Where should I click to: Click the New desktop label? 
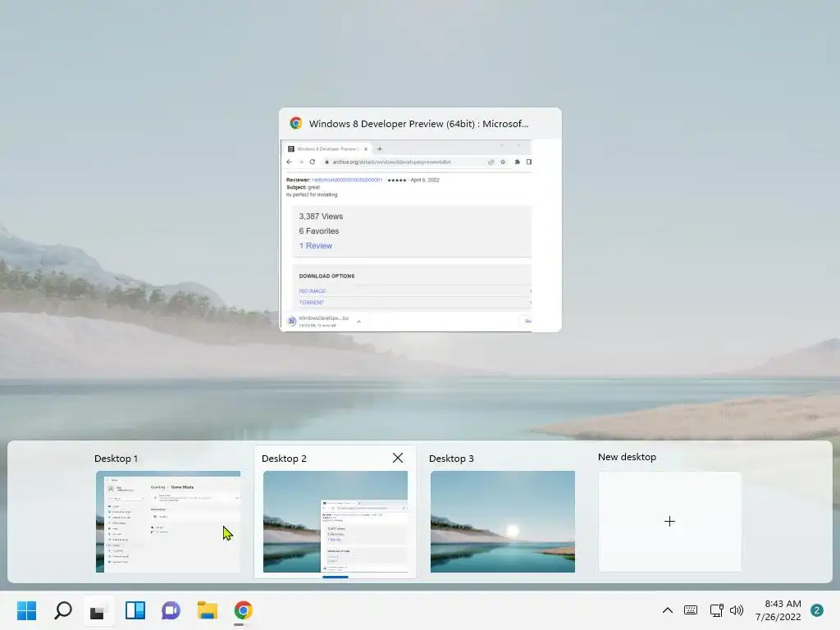click(627, 457)
